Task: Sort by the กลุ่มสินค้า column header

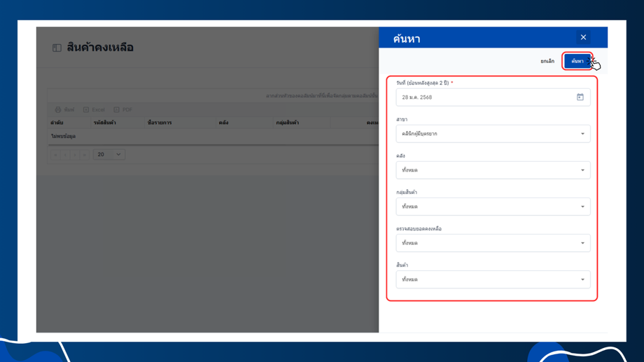Action: click(x=287, y=123)
